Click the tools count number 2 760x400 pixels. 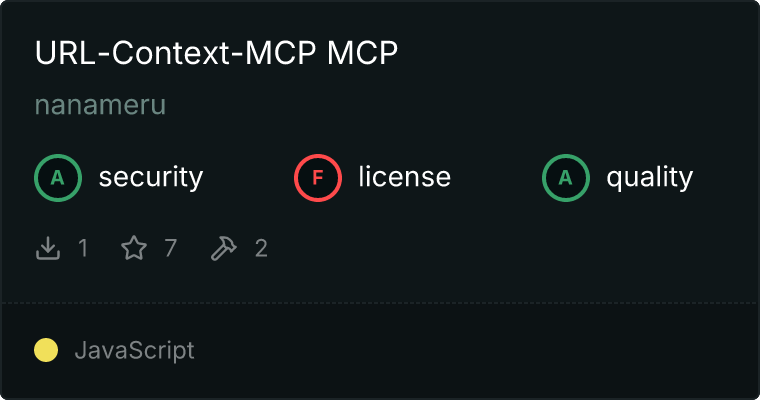(x=261, y=248)
